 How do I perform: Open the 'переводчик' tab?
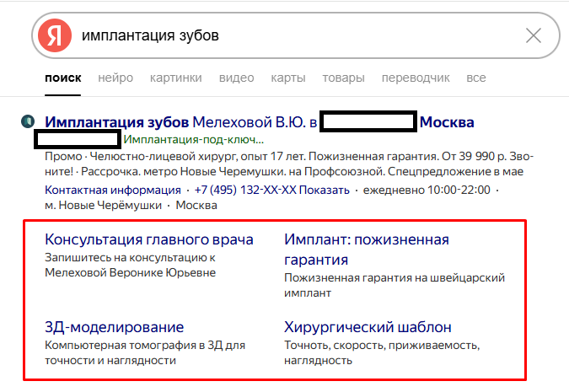pos(416,78)
